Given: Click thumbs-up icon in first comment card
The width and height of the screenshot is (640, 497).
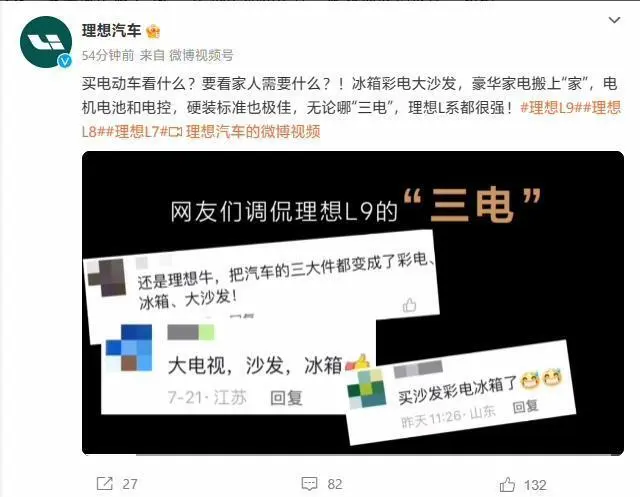Looking at the screenshot, I should (409, 305).
